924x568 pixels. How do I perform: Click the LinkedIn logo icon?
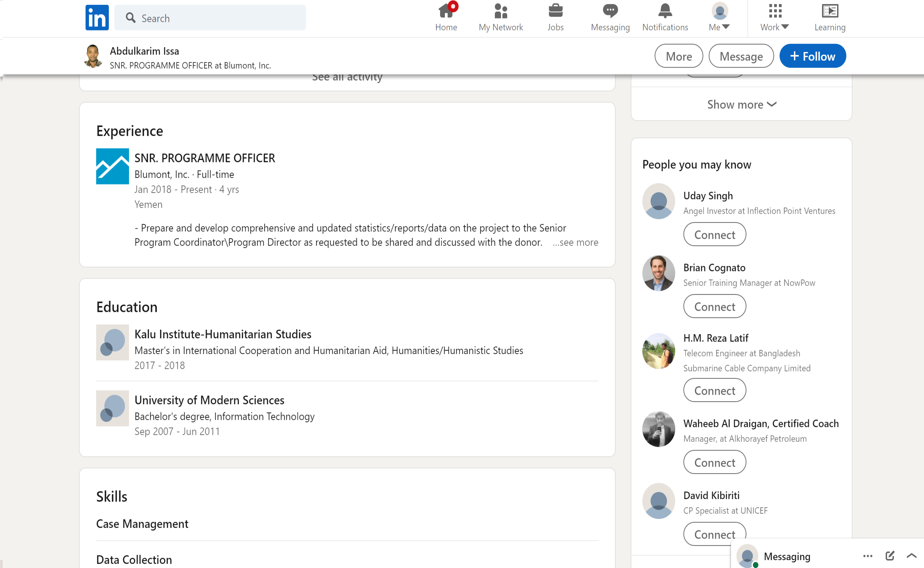tap(97, 18)
